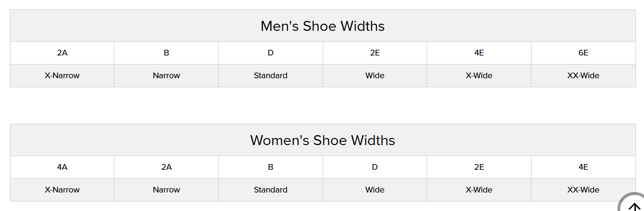644x211 pixels.
Task: Click X-Narrow in the women's widths table
Action: (62, 190)
